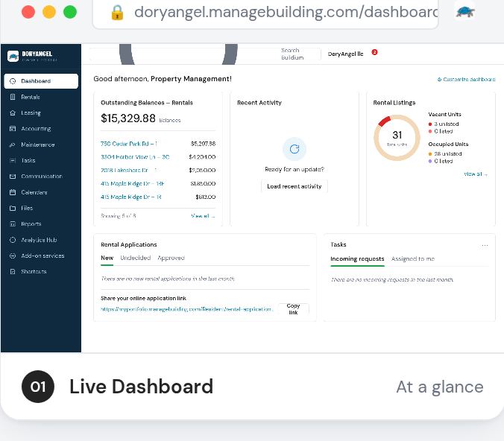This screenshot has width=504, height=441.
Task: Click the Add-on services icon
Action: pyautogui.click(x=13, y=256)
